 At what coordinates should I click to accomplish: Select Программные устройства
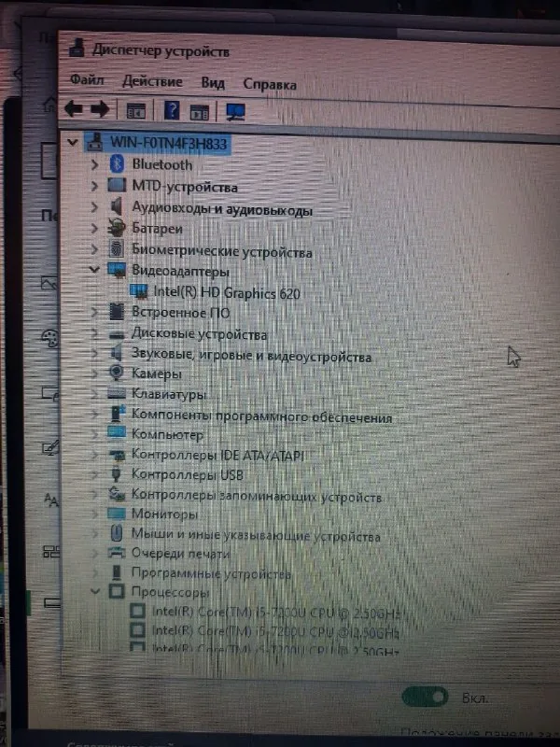coord(211,573)
